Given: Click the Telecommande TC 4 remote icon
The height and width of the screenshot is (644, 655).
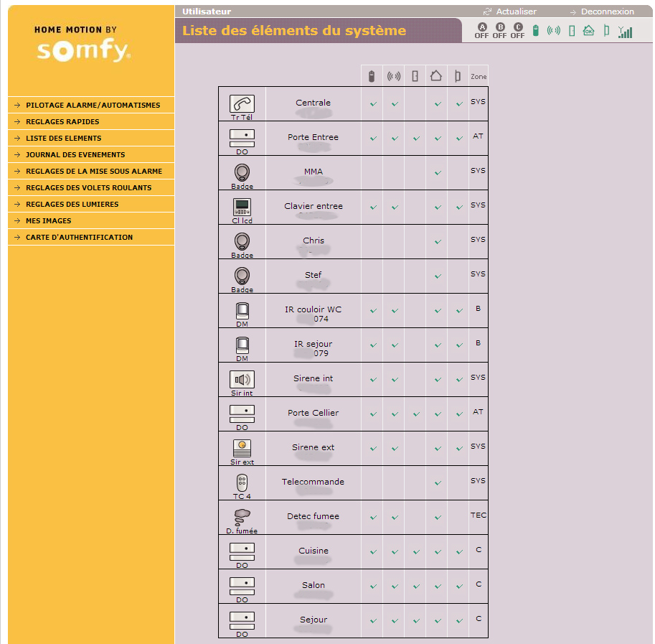Looking at the screenshot, I should pos(242,482).
